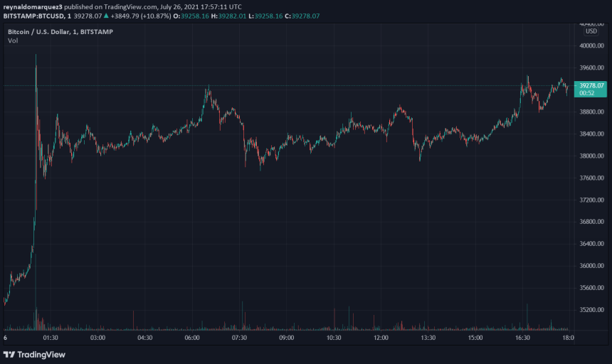Click the 12:00 time axis label
This screenshot has width=612, height=364.
click(x=381, y=338)
